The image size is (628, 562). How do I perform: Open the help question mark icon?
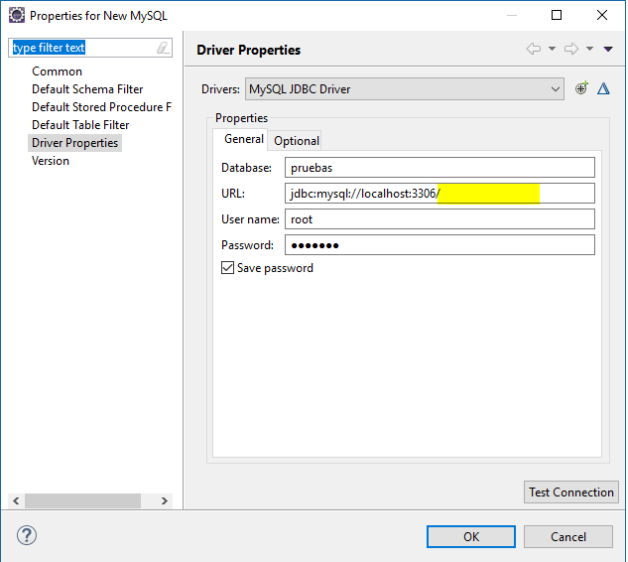pos(27,535)
